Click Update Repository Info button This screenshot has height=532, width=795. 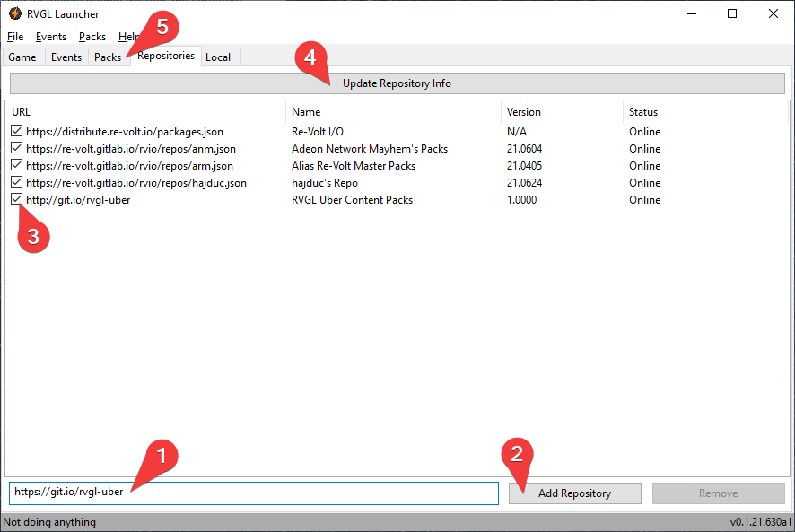[x=397, y=83]
